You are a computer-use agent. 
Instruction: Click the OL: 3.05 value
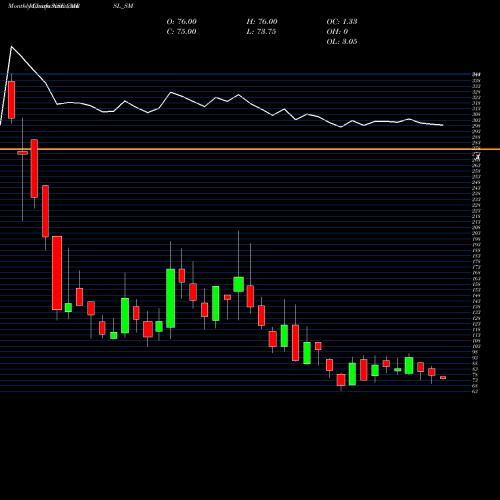342,42
